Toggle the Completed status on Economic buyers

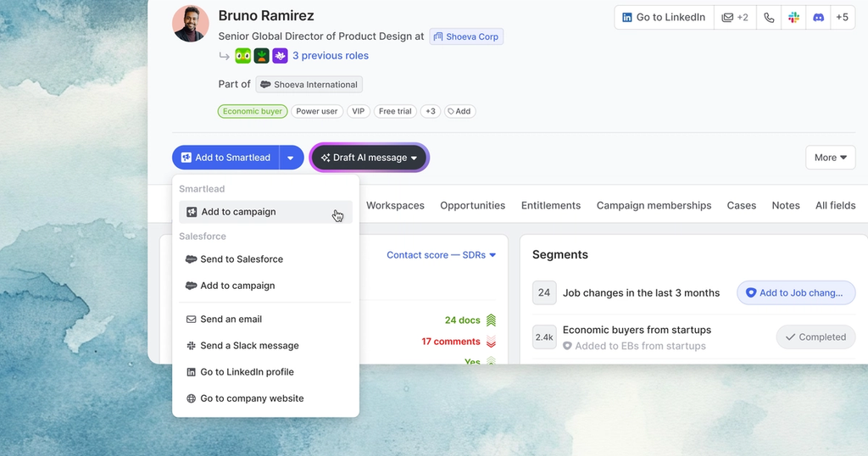(x=815, y=337)
